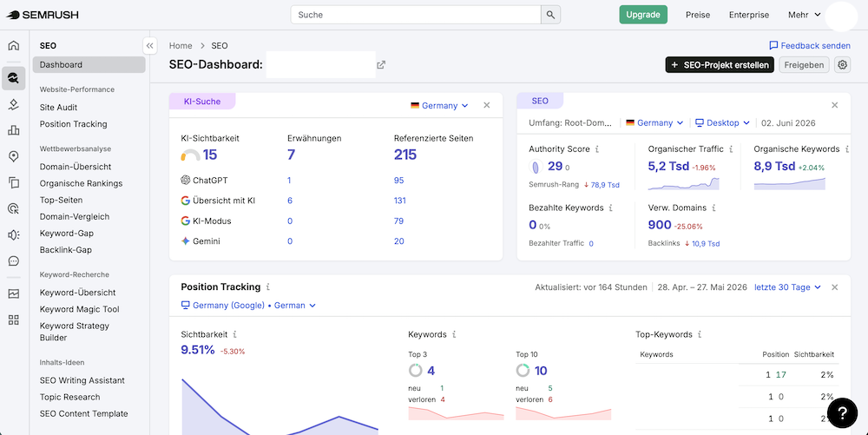The width and height of the screenshot is (868, 435).
Task: Click info icon next to Authority Score
Action: tap(597, 149)
